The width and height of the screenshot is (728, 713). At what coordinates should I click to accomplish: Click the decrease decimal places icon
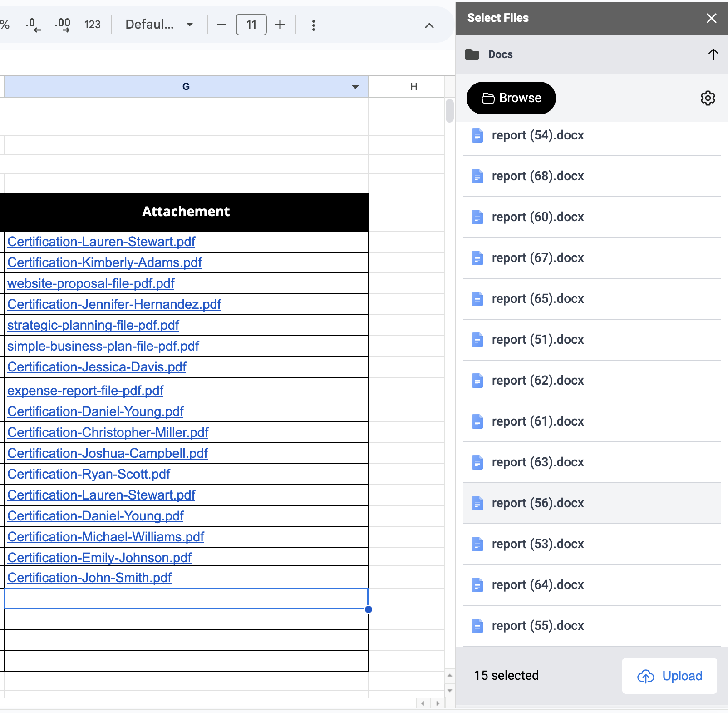click(x=33, y=25)
